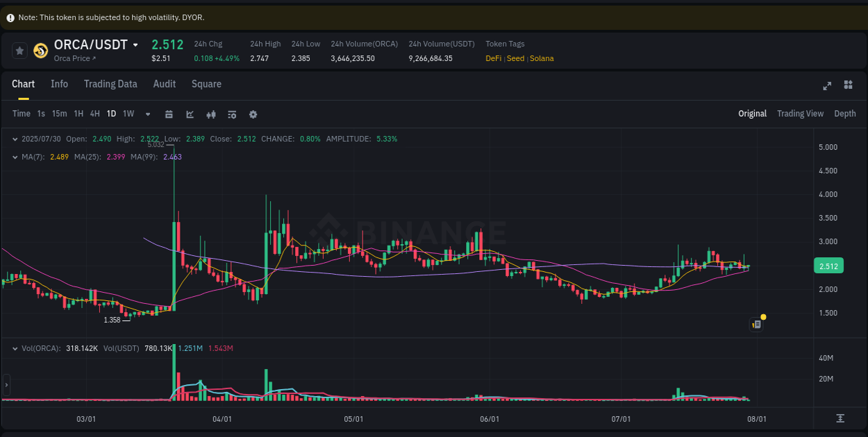Select the 4H timeframe
The image size is (868, 437).
[x=94, y=113]
